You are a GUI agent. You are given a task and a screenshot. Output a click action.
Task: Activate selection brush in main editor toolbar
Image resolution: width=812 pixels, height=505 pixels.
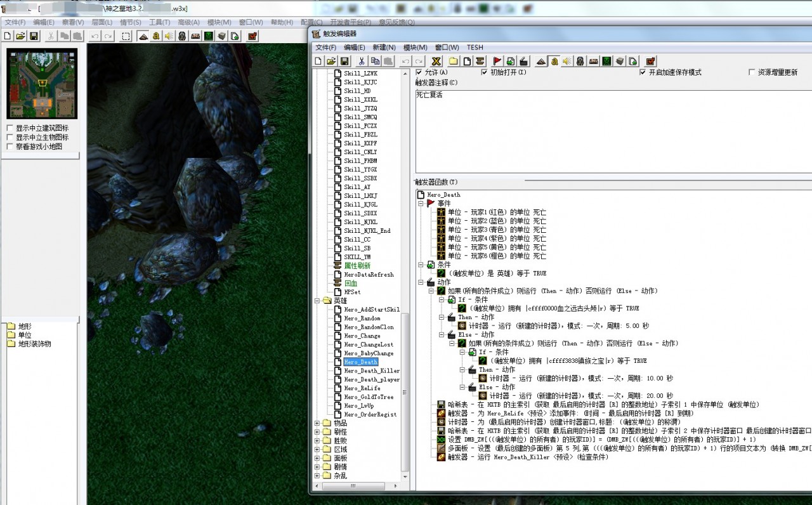(126, 36)
